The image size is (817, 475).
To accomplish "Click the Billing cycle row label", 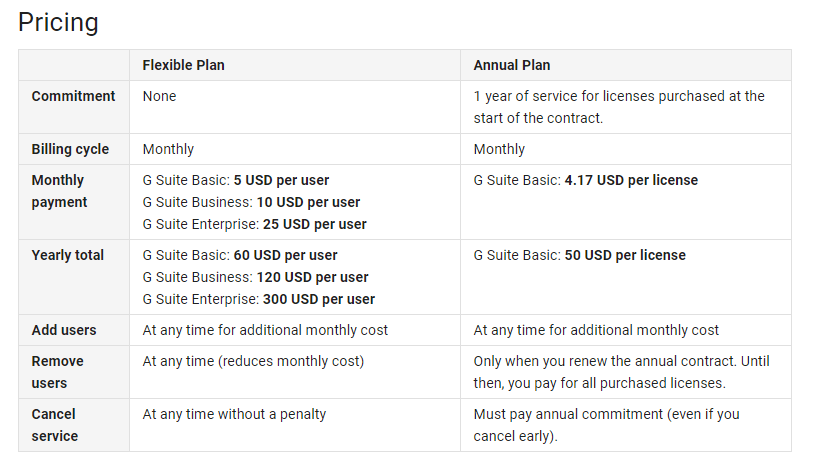I will click(70, 149).
